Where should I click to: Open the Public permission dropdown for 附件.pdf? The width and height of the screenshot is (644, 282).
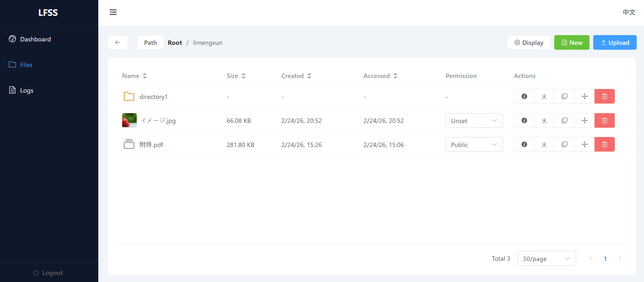pyautogui.click(x=474, y=144)
